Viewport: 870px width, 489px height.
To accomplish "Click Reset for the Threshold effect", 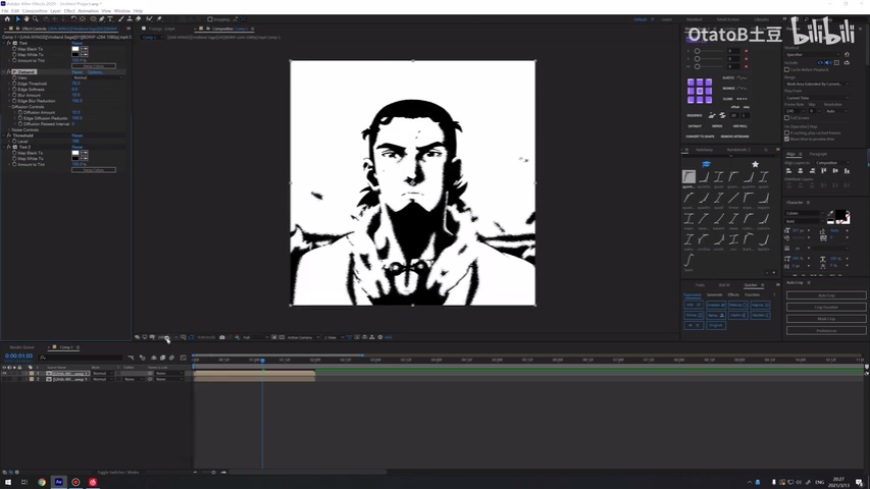I will coord(77,135).
